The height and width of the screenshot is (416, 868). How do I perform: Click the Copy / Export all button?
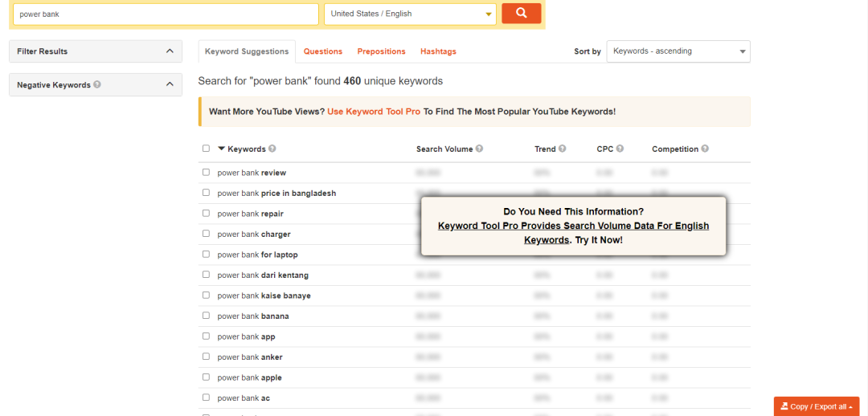[x=817, y=406]
